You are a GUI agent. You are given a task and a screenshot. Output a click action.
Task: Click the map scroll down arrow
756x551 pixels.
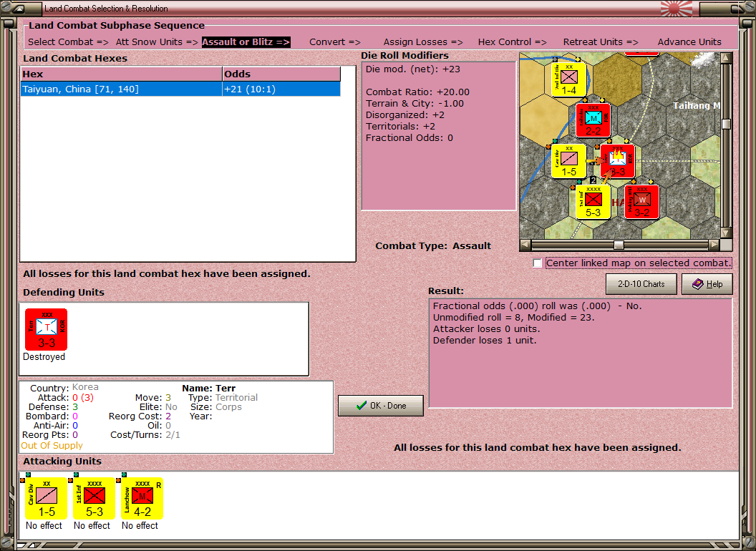726,233
